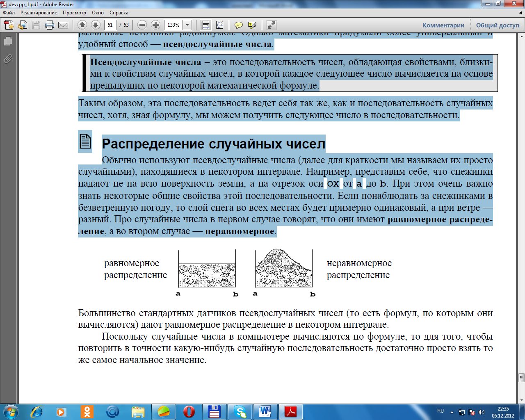The width and height of the screenshot is (525, 420).
Task: Open the zoom level dropdown
Action: click(187, 25)
